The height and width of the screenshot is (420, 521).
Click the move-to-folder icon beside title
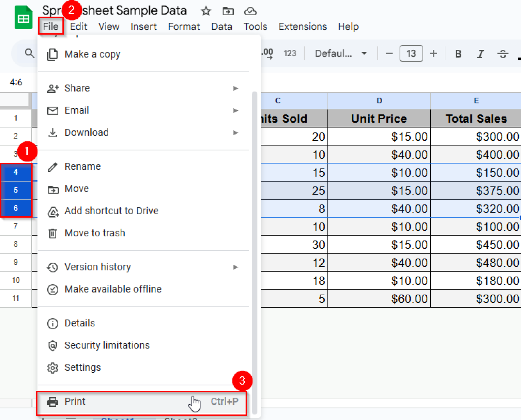(x=228, y=12)
